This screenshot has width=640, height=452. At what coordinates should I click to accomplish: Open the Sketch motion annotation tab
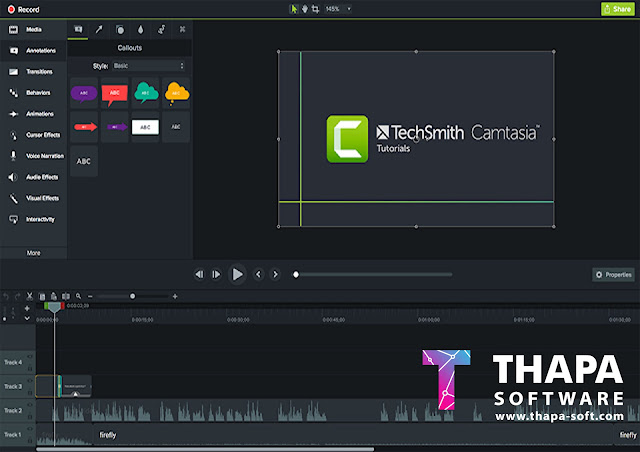click(162, 29)
